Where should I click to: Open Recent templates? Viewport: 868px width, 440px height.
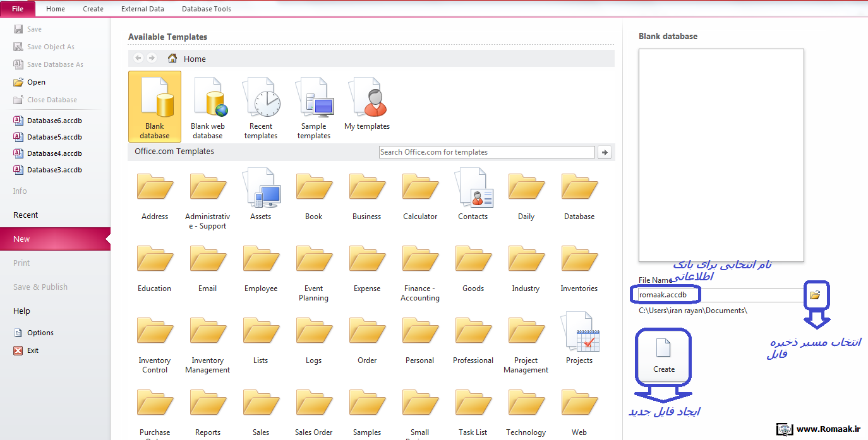pyautogui.click(x=261, y=107)
